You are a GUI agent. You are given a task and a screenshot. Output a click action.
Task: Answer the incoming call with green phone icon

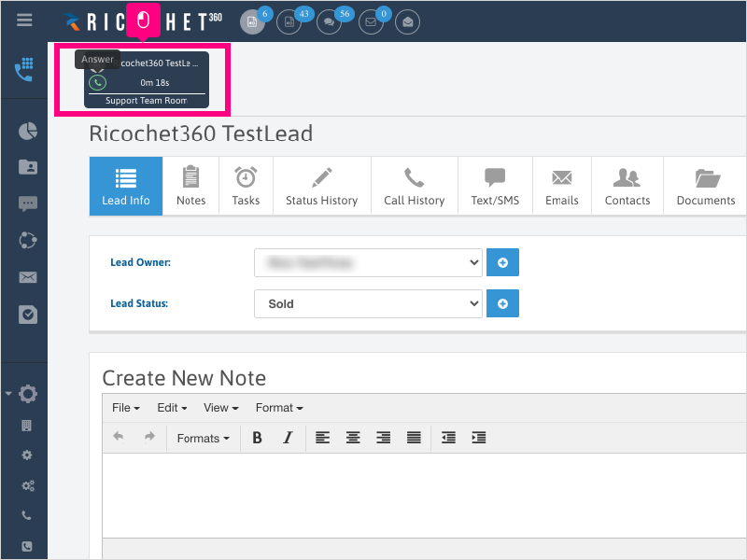97,83
